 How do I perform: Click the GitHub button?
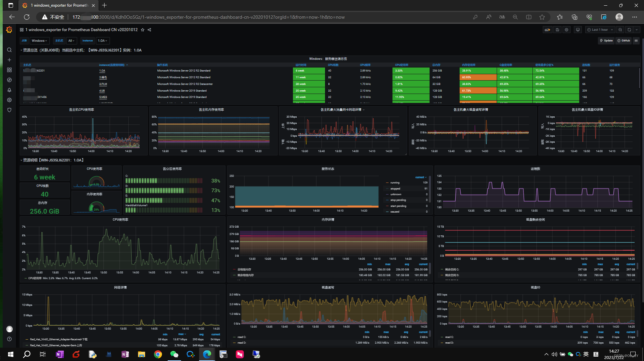click(x=623, y=40)
